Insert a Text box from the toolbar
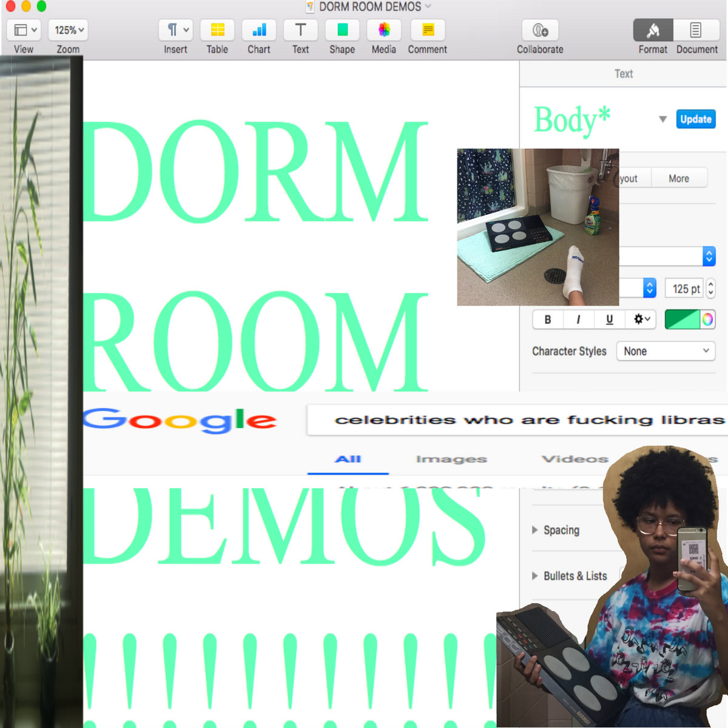Viewport: 728px width, 728px height. 300,30
